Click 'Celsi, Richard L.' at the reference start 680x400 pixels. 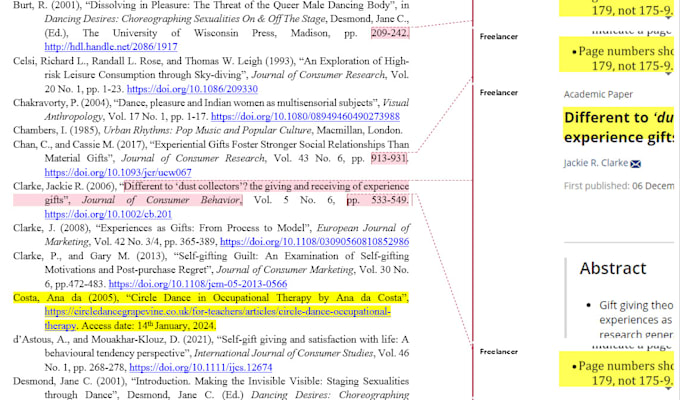[x=51, y=61]
